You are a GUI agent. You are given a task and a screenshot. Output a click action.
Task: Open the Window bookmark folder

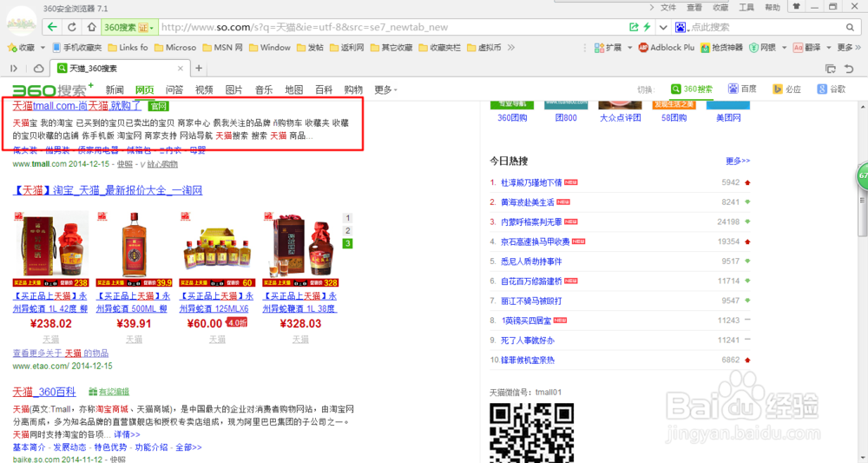270,48
